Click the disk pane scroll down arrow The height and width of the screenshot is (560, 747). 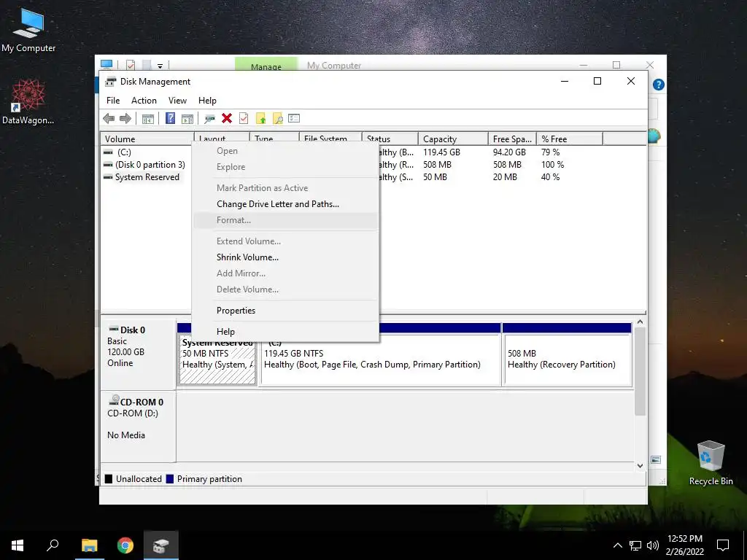click(x=640, y=466)
